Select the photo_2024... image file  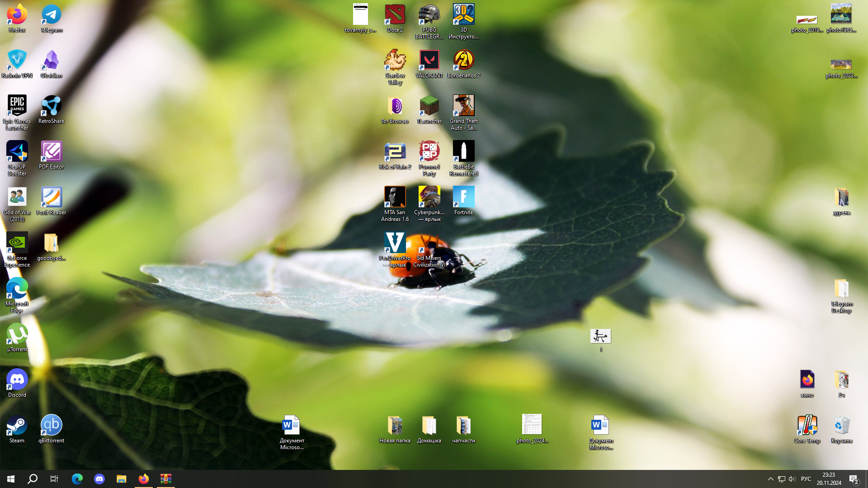tap(533, 429)
